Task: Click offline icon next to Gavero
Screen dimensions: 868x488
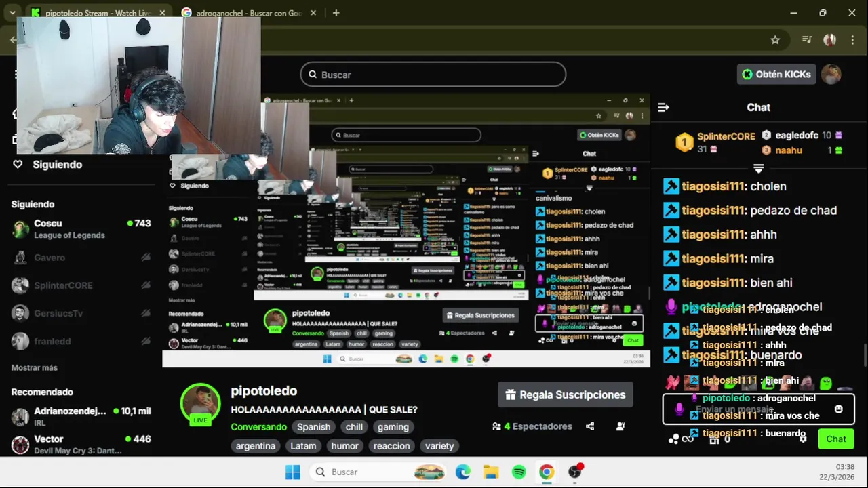Action: 145,258
